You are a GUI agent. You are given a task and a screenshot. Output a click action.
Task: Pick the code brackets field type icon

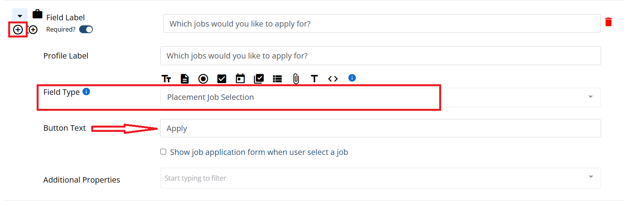(333, 79)
